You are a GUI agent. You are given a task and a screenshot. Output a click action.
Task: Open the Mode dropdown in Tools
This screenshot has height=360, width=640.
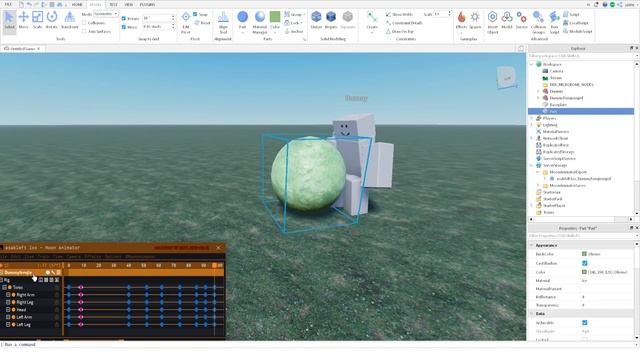[x=106, y=14]
